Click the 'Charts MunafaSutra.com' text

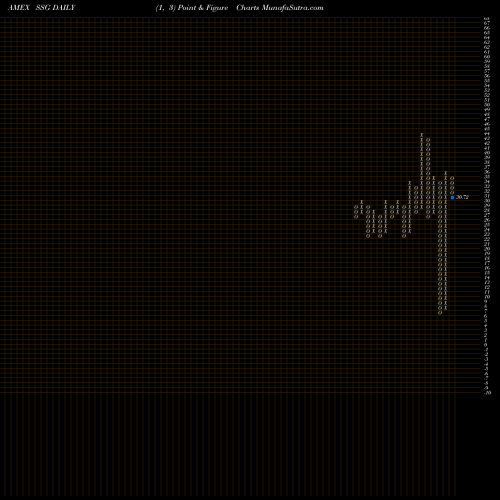[x=280, y=8]
